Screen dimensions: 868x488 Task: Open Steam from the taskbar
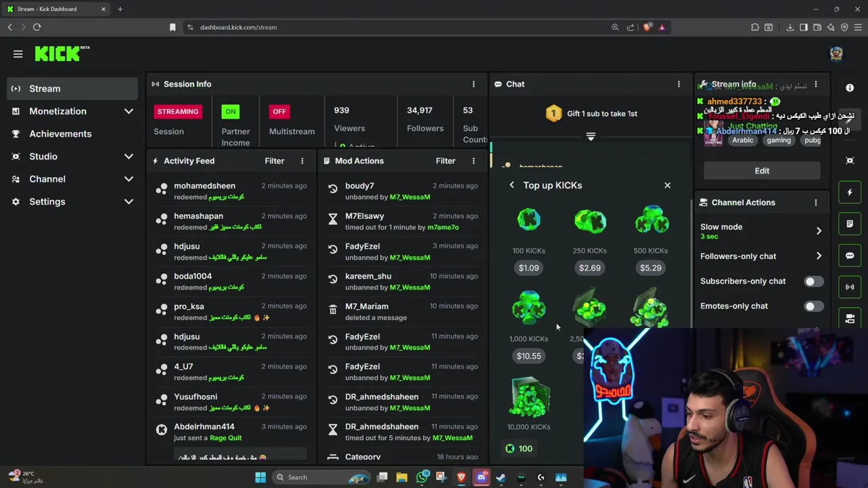click(x=501, y=477)
